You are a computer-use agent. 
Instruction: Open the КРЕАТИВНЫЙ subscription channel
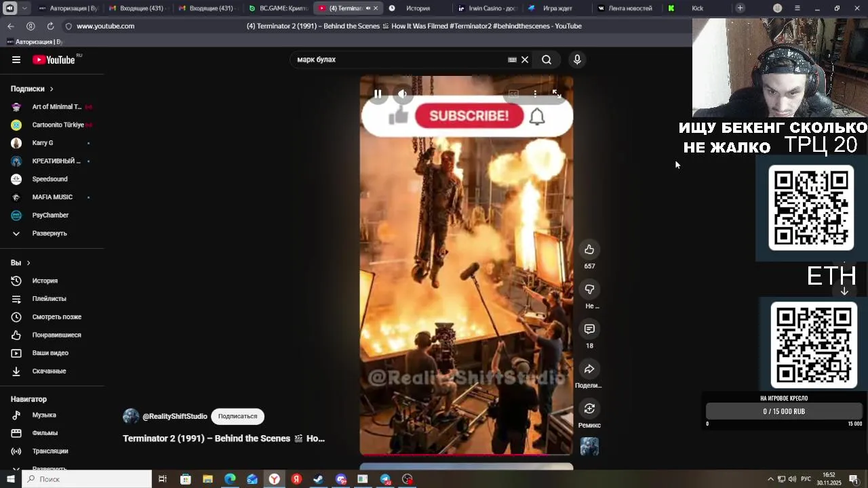52,161
